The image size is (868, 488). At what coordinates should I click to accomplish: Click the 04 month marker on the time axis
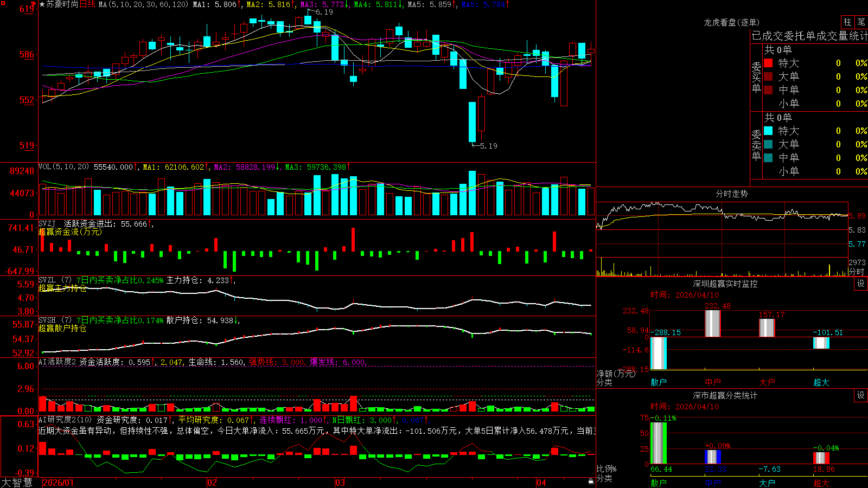point(541,483)
